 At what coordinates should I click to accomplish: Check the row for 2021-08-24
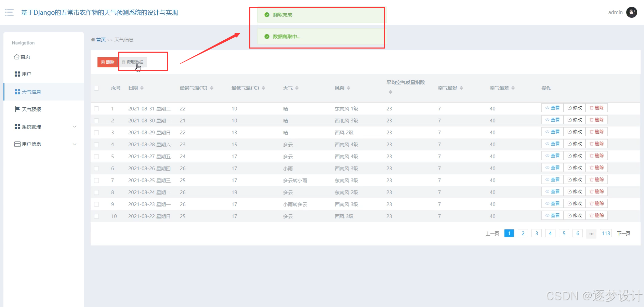96,192
